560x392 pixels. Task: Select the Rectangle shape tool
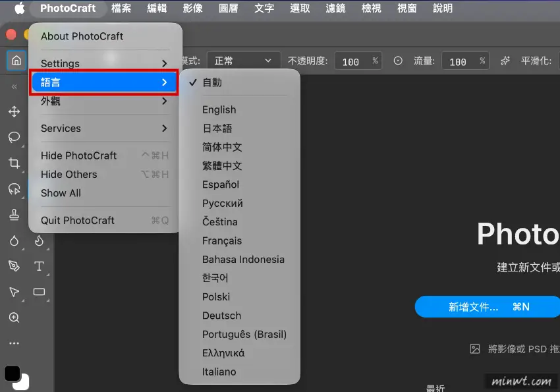point(39,292)
